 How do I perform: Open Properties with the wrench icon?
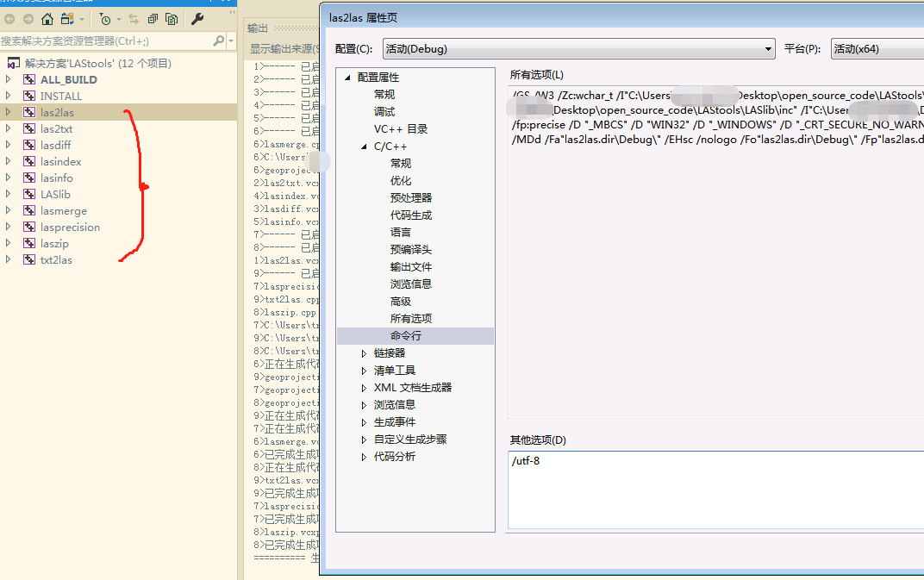197,20
